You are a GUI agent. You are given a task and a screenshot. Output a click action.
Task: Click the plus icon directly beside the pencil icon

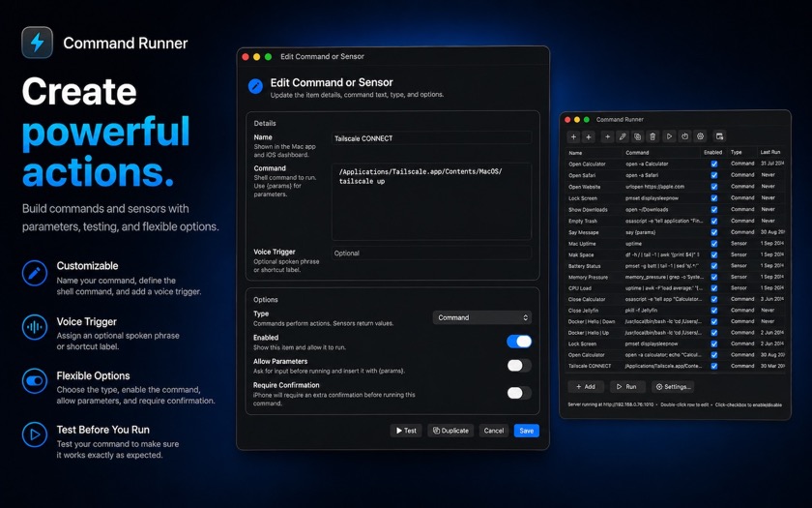(x=607, y=136)
